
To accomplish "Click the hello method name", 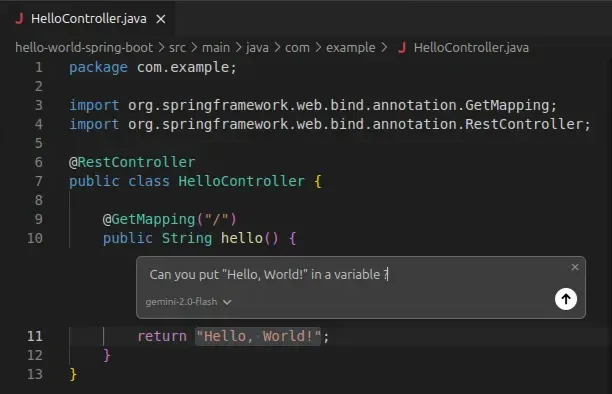I will pos(242,238).
